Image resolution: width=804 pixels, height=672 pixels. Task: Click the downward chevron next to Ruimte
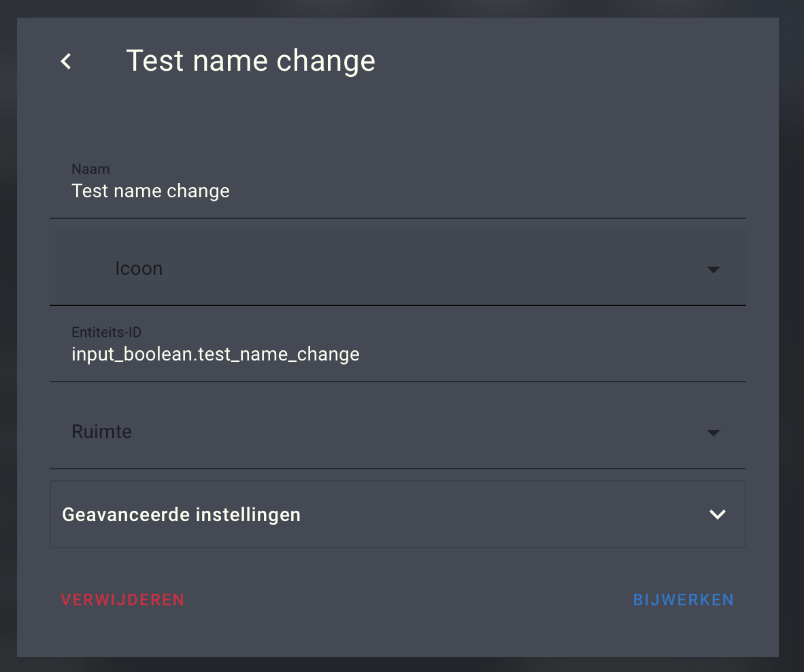click(714, 433)
